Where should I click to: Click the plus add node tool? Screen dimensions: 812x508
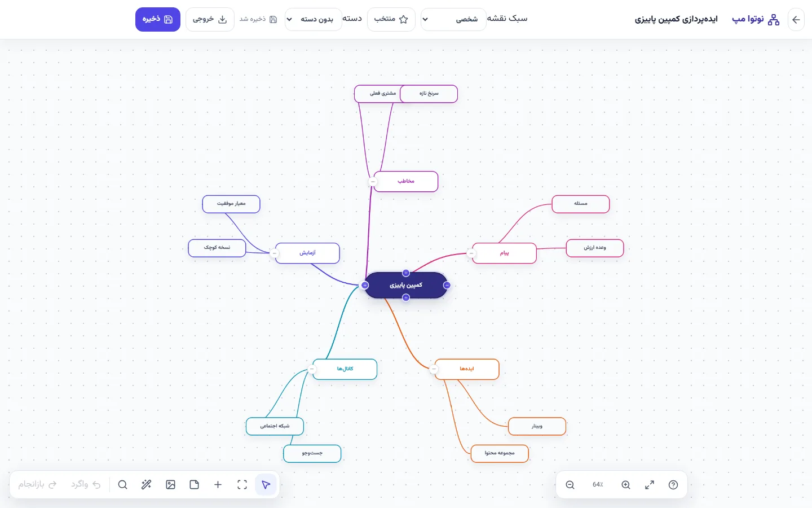[218, 485]
